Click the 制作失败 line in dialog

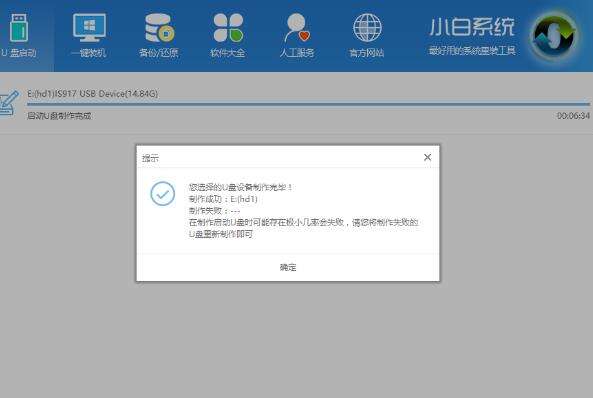[x=214, y=211]
